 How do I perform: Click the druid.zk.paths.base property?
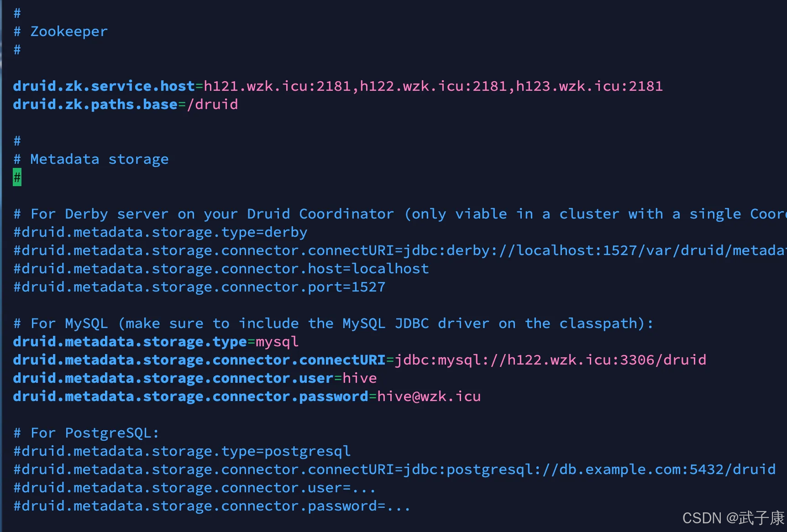tap(95, 104)
